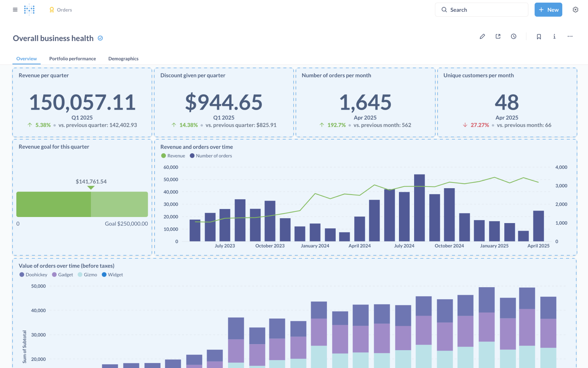Open the settings gear icon
The height and width of the screenshot is (368, 588).
click(x=575, y=10)
